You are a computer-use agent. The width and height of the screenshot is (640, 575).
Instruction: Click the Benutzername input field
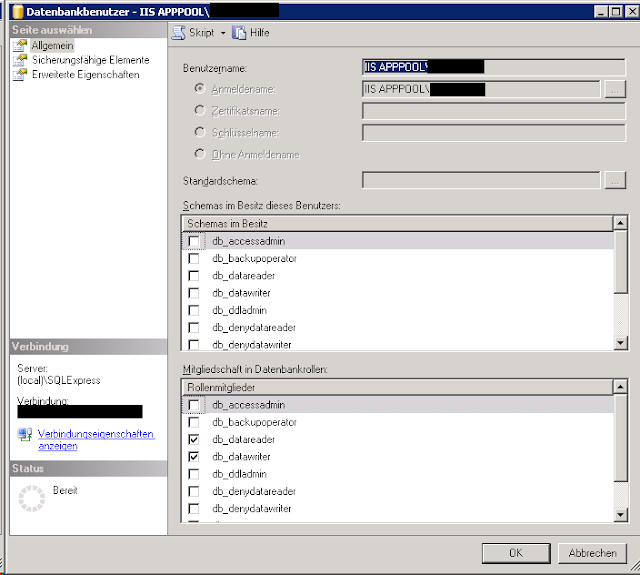coord(493,67)
